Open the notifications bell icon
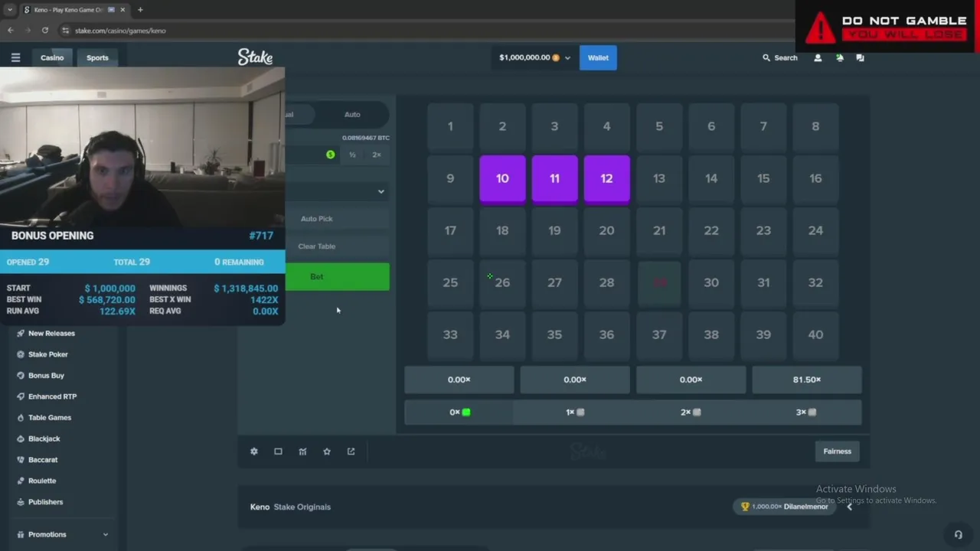The width and height of the screenshot is (980, 551). coord(839,57)
